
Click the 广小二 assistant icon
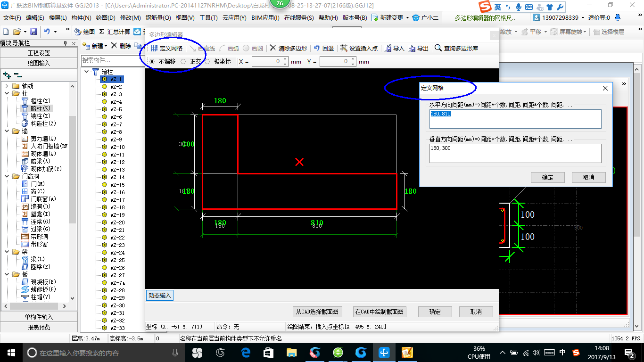click(416, 17)
